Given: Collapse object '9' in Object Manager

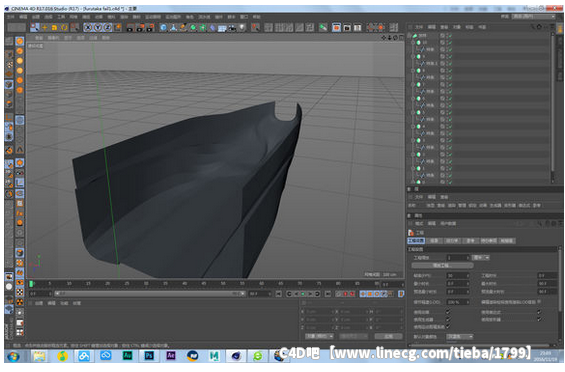Looking at the screenshot, I should pyautogui.click(x=413, y=57).
